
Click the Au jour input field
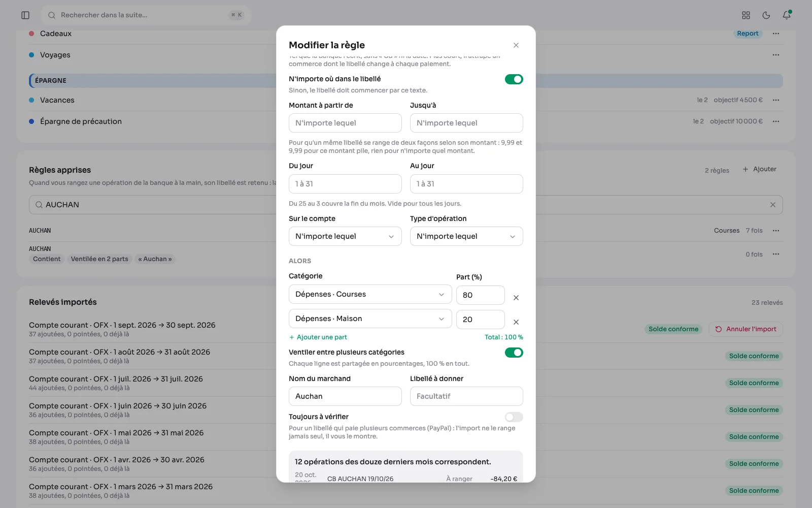click(x=466, y=184)
